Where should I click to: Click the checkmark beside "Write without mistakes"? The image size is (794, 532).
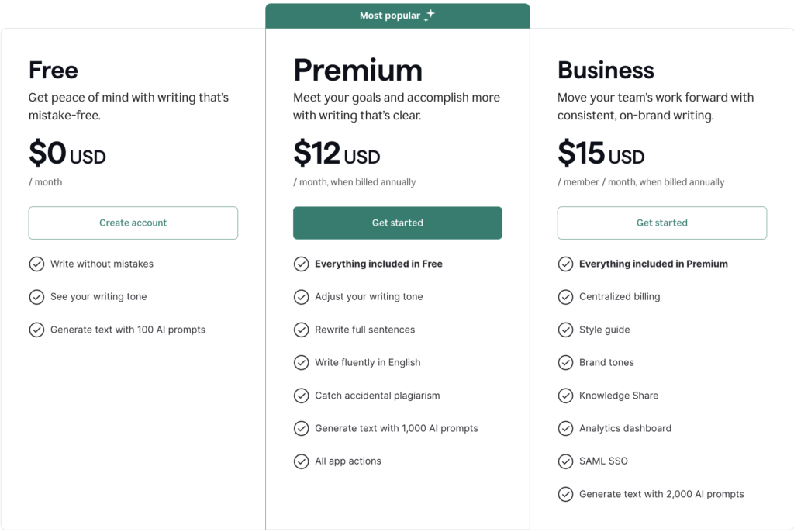point(36,264)
